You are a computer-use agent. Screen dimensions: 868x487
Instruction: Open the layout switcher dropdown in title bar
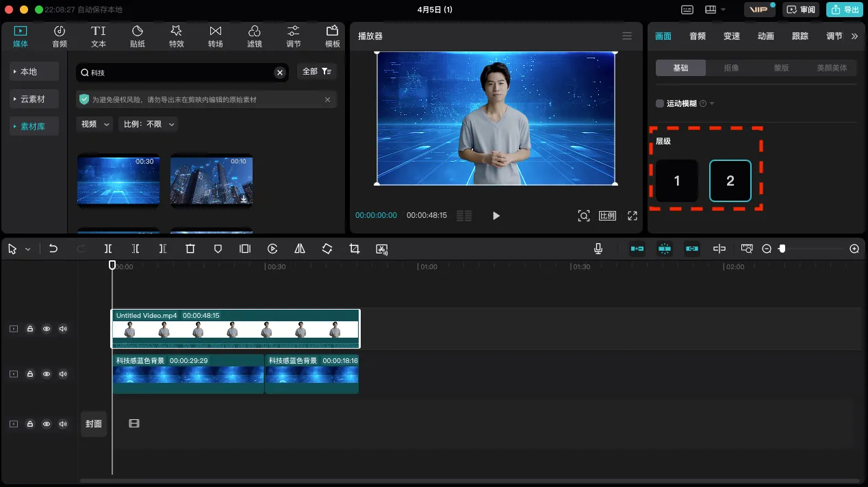pyautogui.click(x=715, y=10)
